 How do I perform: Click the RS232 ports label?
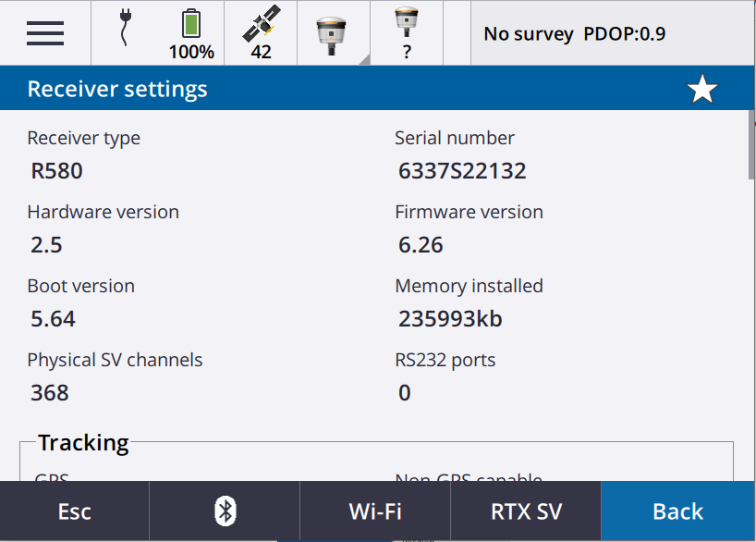pyautogui.click(x=445, y=360)
